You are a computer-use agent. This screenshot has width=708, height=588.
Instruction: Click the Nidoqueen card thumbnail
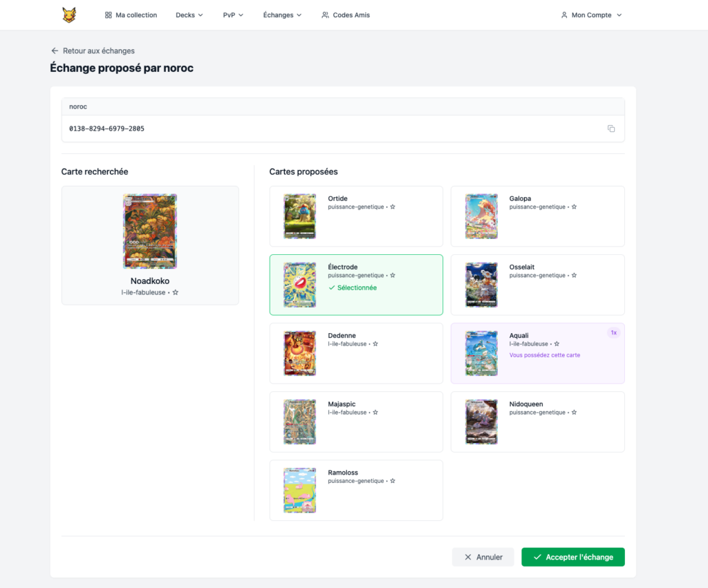pyautogui.click(x=481, y=422)
